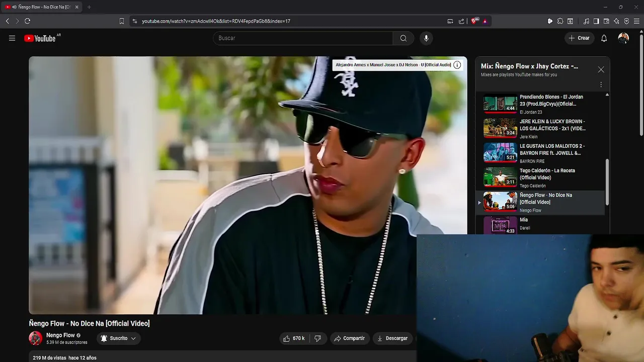Open the notifications bell
The width and height of the screenshot is (644, 362).
(x=604, y=38)
